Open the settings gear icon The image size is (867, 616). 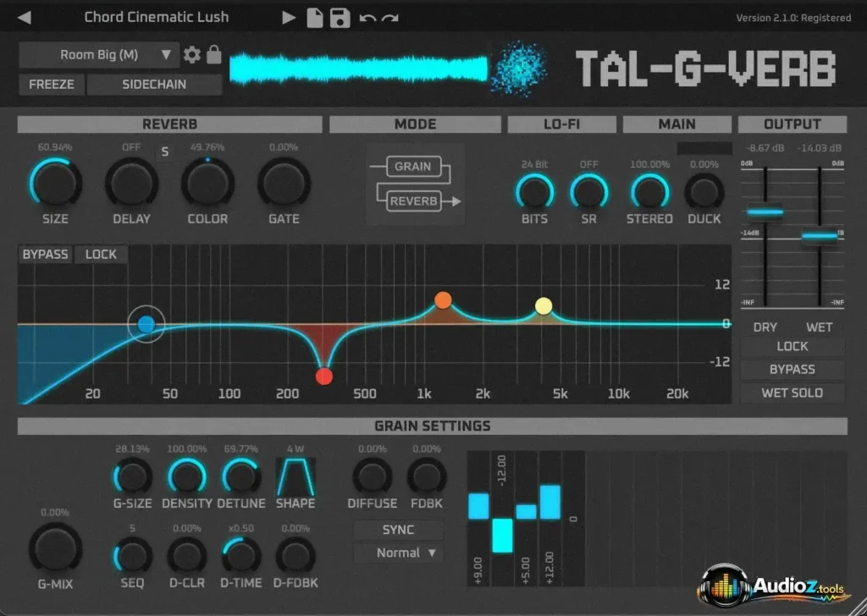(x=193, y=54)
